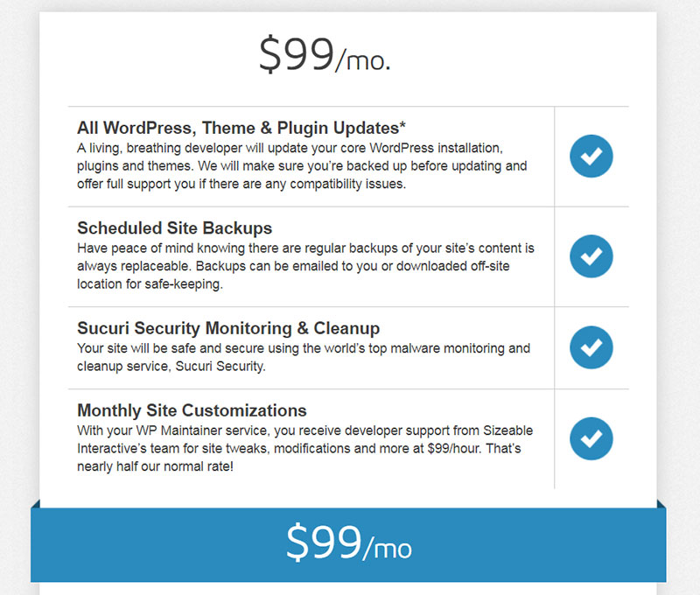Click the checkmark icon for Monthly Site Customizations
The height and width of the screenshot is (595, 700).
coord(591,438)
